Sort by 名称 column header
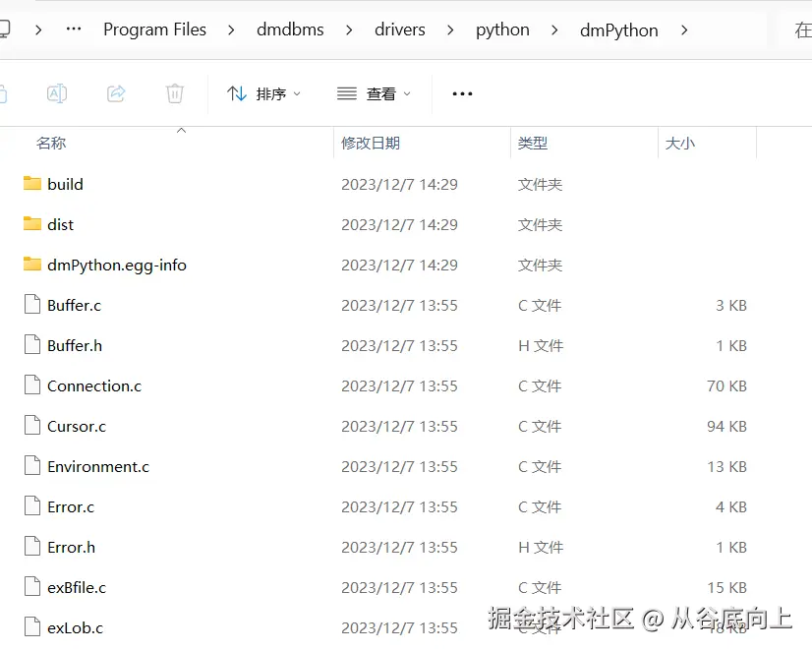 point(51,143)
